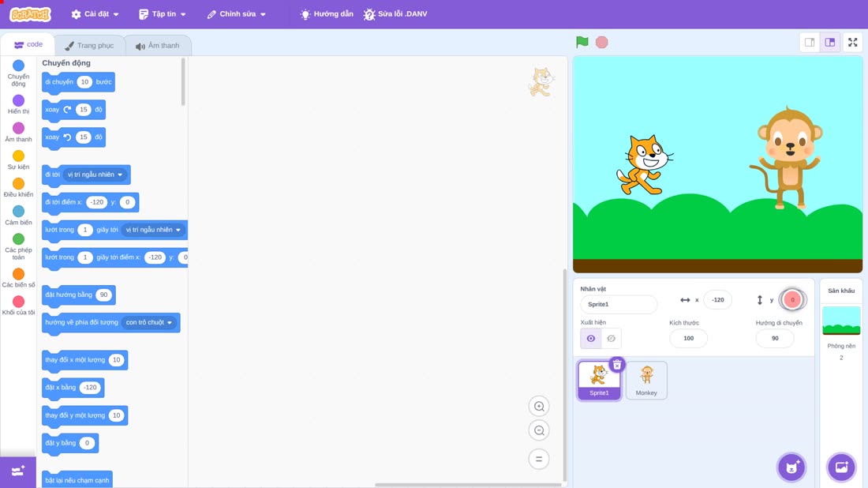Select the Các phép toán block category
Viewport: 868px width, 488px height.
tap(18, 246)
